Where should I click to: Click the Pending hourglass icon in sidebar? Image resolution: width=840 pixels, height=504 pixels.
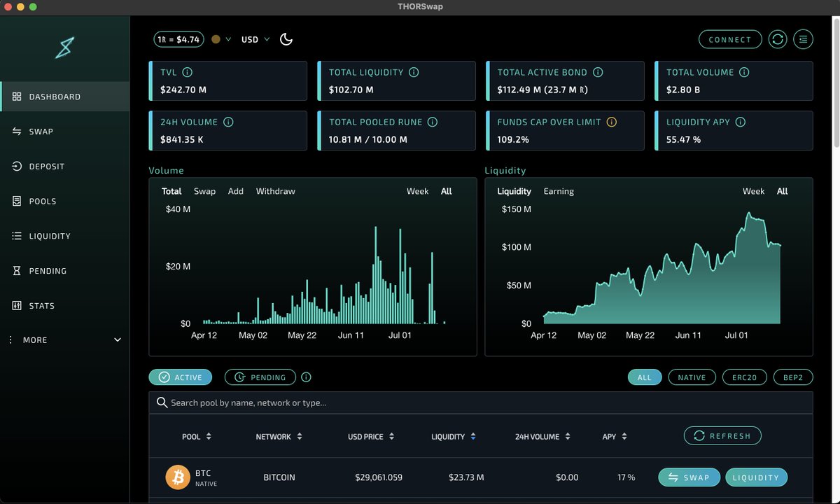coord(17,271)
